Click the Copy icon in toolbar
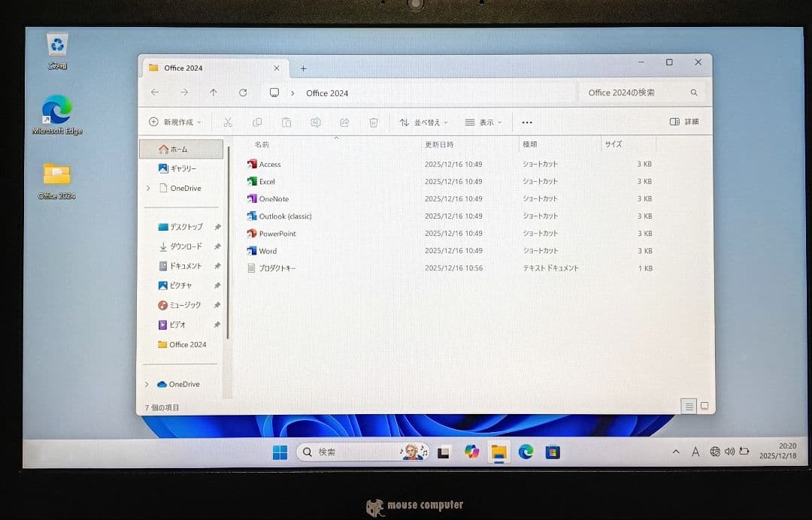This screenshot has height=520, width=812. coord(257,122)
